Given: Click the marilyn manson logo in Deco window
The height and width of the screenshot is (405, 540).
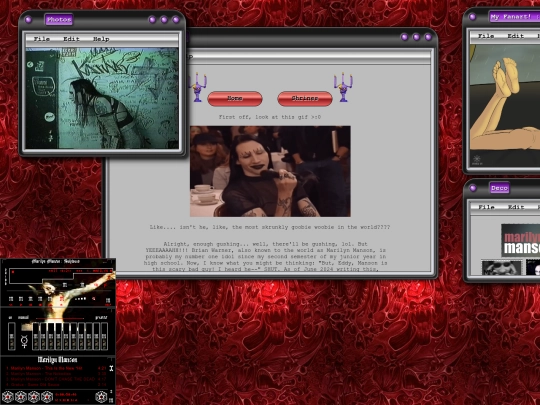Looking at the screenshot, I should [520, 240].
